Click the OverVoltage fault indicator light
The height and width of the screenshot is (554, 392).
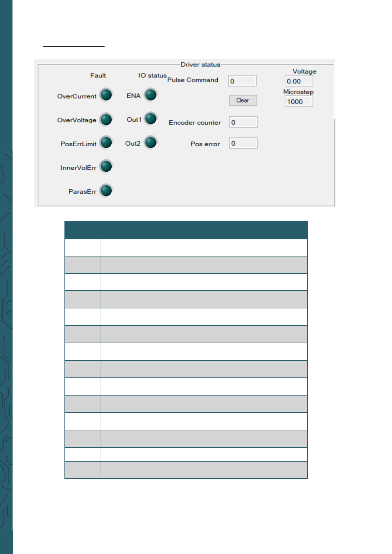[106, 119]
